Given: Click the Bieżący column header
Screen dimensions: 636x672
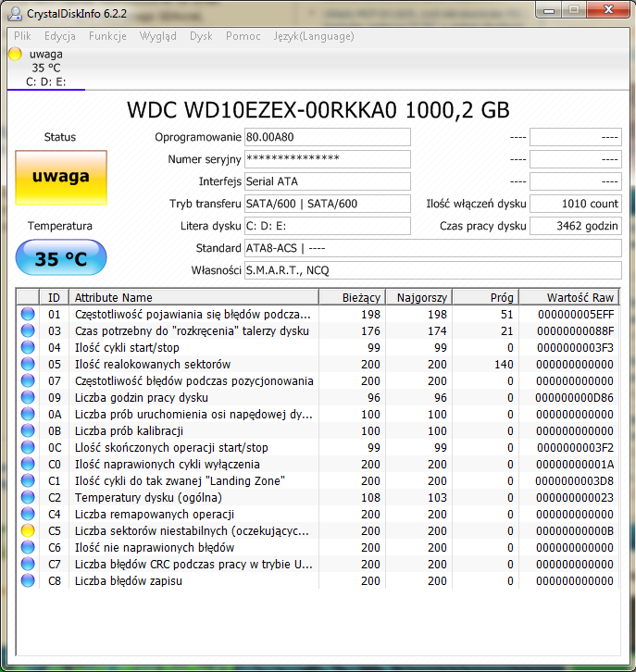Looking at the screenshot, I should pyautogui.click(x=353, y=297).
